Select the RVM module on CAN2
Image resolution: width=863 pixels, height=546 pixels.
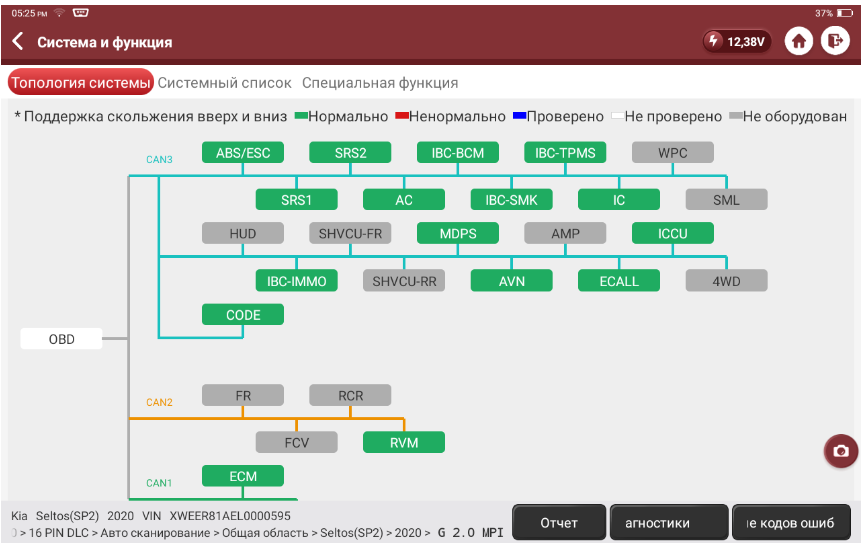coord(404,442)
